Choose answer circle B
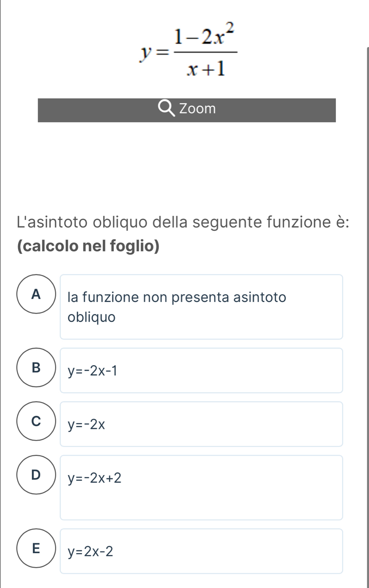 (36, 368)
